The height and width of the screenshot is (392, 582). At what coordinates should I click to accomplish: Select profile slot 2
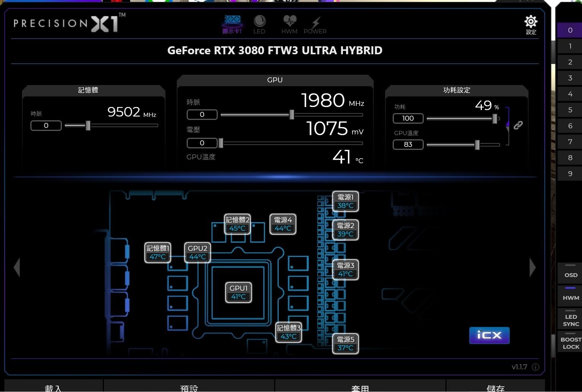570,62
